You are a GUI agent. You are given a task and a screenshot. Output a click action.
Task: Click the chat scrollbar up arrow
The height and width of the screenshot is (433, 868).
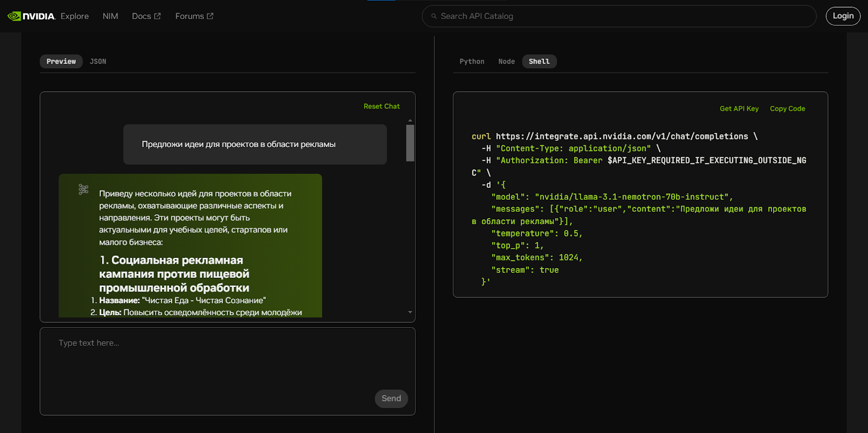[x=410, y=120]
